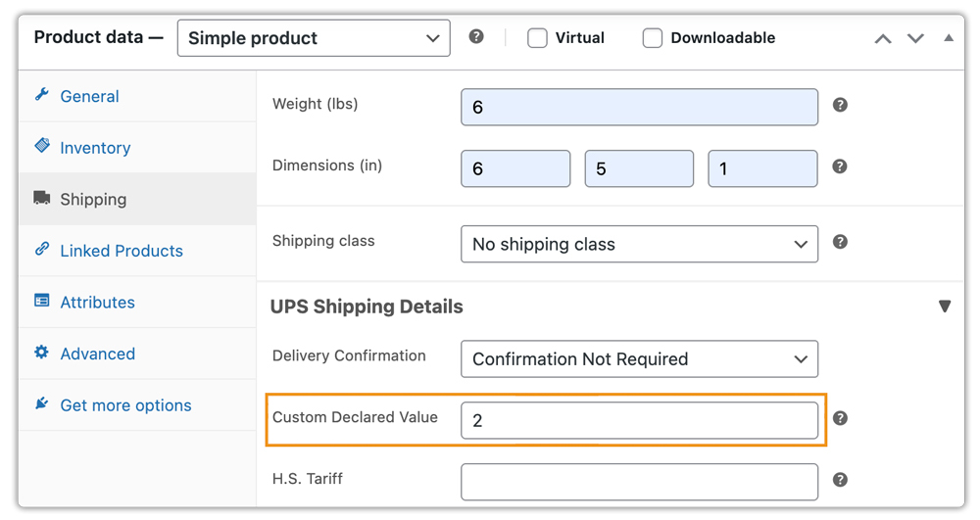Image resolution: width=980 pixels, height=520 pixels.
Task: Open the Attributes tab
Action: (x=137, y=303)
